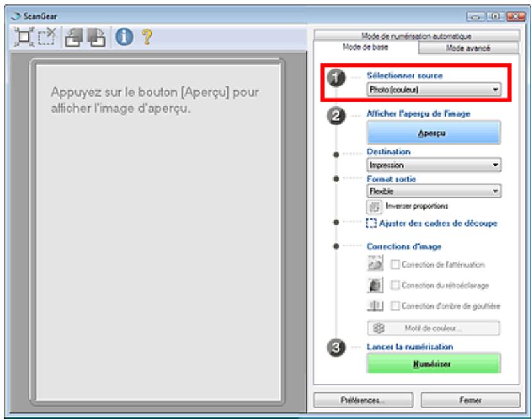Click the auto crop toolbar icon

tap(24, 36)
